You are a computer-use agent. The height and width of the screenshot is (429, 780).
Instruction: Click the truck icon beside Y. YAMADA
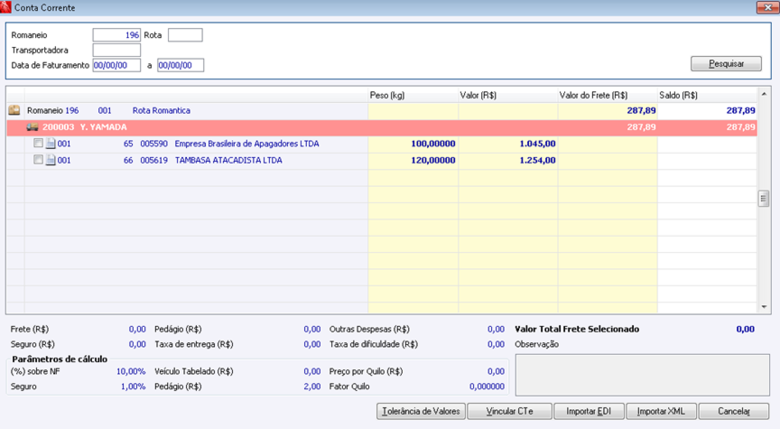click(32, 127)
